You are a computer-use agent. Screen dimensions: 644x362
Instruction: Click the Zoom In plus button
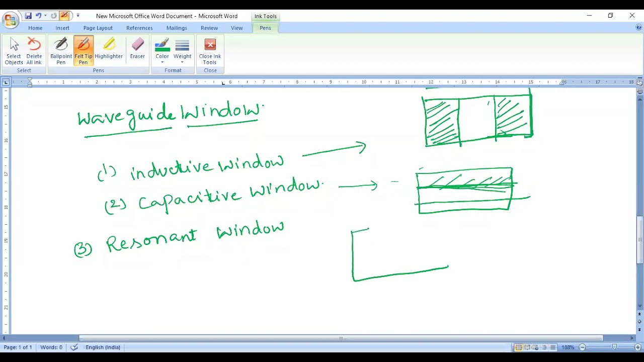coord(637,347)
